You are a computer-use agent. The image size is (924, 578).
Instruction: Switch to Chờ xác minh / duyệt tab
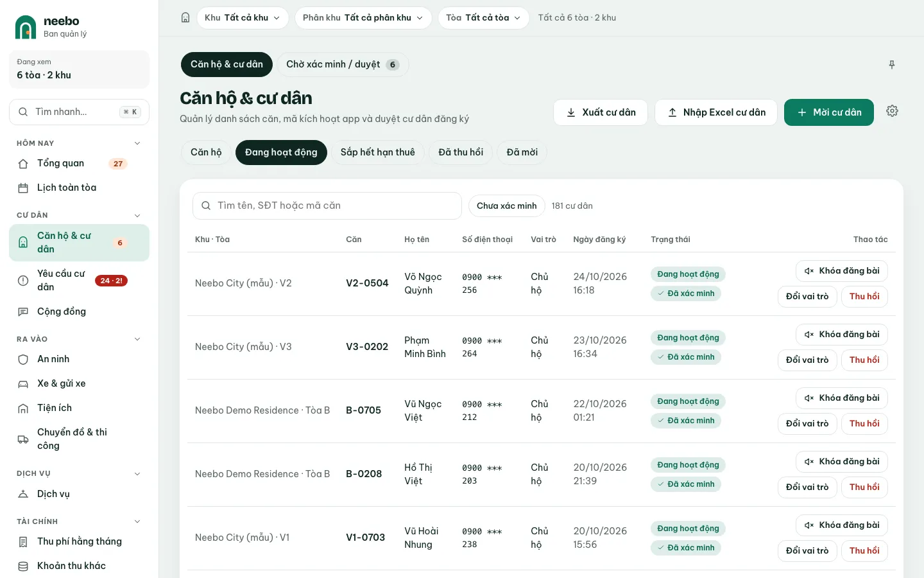tap(343, 65)
